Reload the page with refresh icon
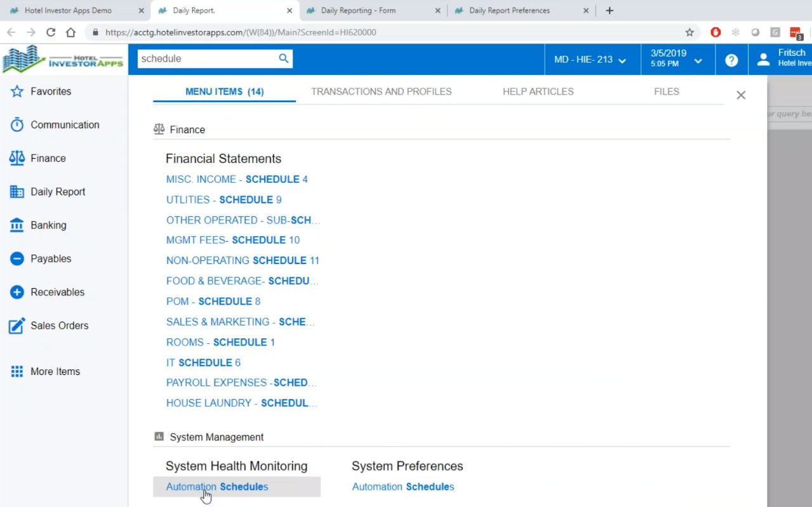812x507 pixels. coord(51,32)
